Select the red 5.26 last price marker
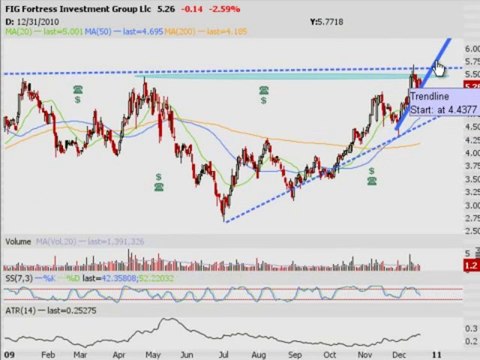Image resolution: width=480 pixels, height=360 pixels. coord(472,85)
